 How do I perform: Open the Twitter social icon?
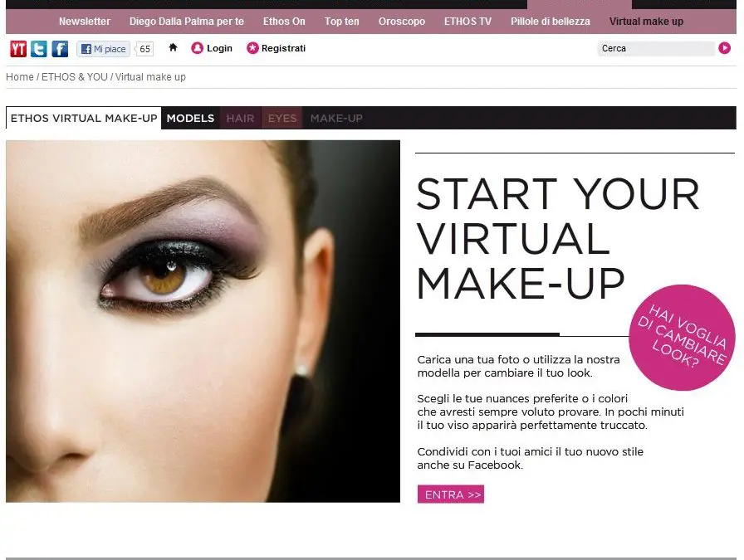(x=39, y=49)
